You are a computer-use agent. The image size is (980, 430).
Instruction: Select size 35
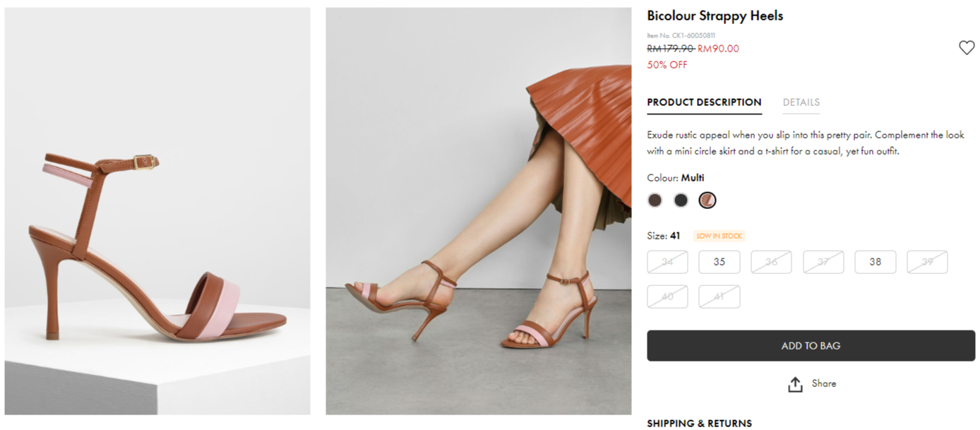click(x=719, y=262)
